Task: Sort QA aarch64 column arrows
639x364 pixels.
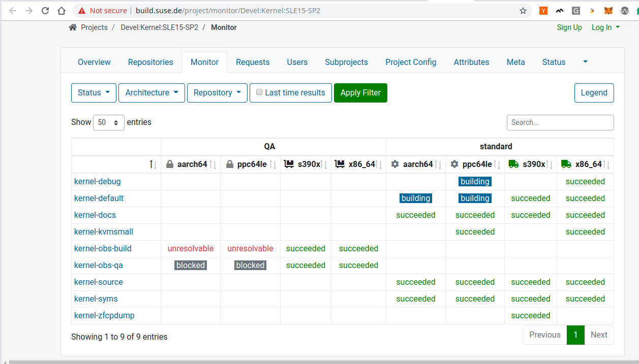Action: coord(213,164)
